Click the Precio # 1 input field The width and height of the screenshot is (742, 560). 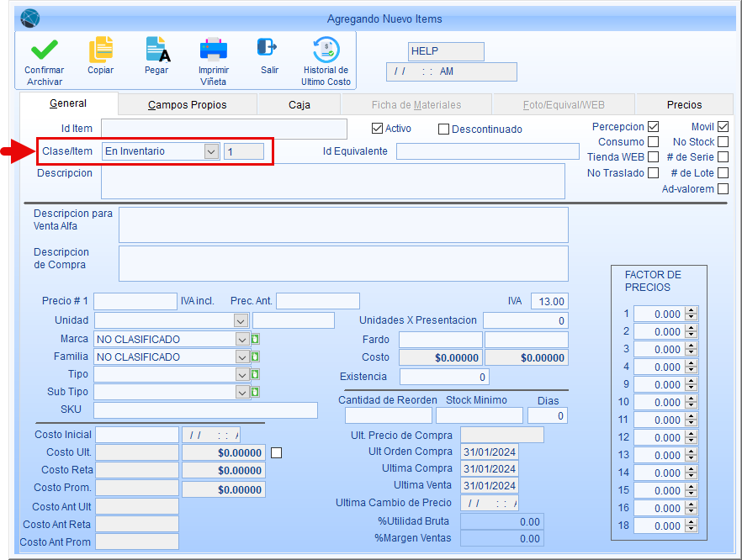point(135,301)
